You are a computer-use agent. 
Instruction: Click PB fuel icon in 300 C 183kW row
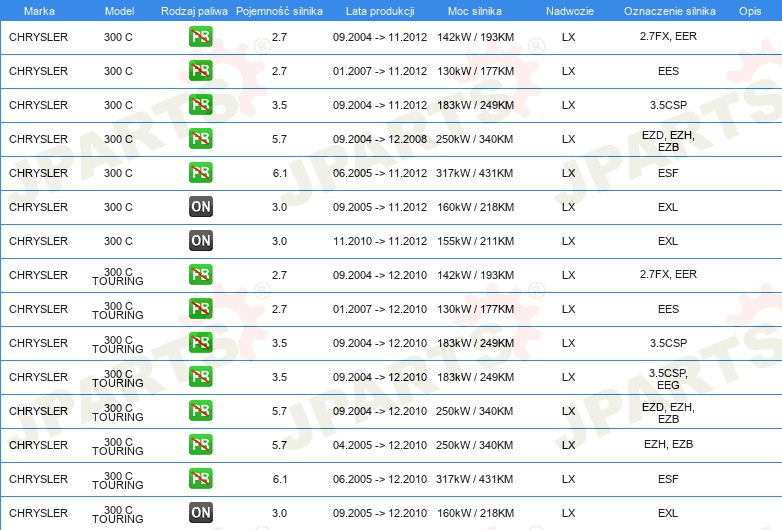(x=200, y=105)
